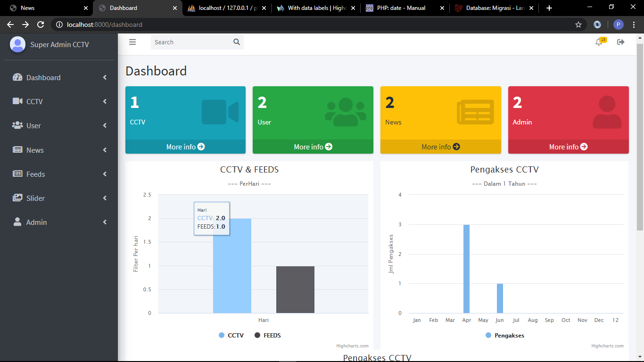644x362 pixels.
Task: Click More info on the Admin card
Action: point(568,147)
